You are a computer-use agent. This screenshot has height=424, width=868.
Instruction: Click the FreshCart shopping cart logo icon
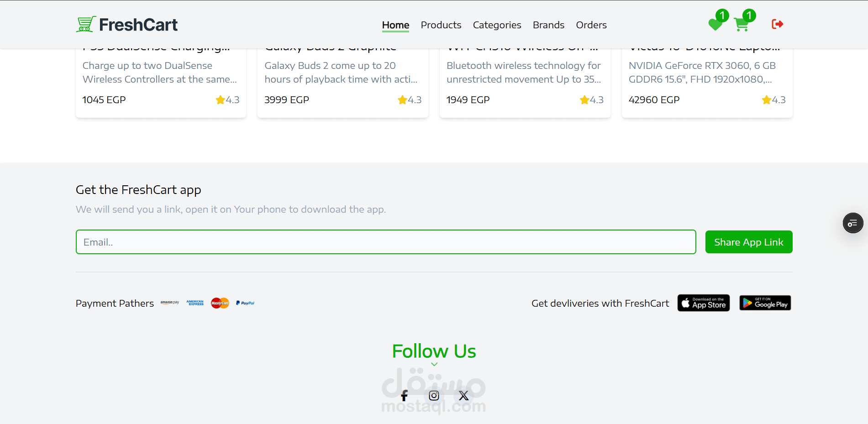tap(86, 24)
